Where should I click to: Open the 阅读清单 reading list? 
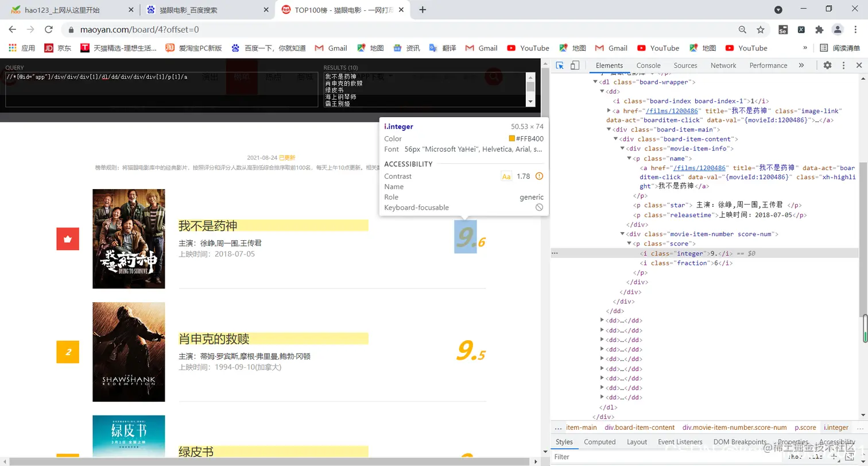pyautogui.click(x=841, y=48)
